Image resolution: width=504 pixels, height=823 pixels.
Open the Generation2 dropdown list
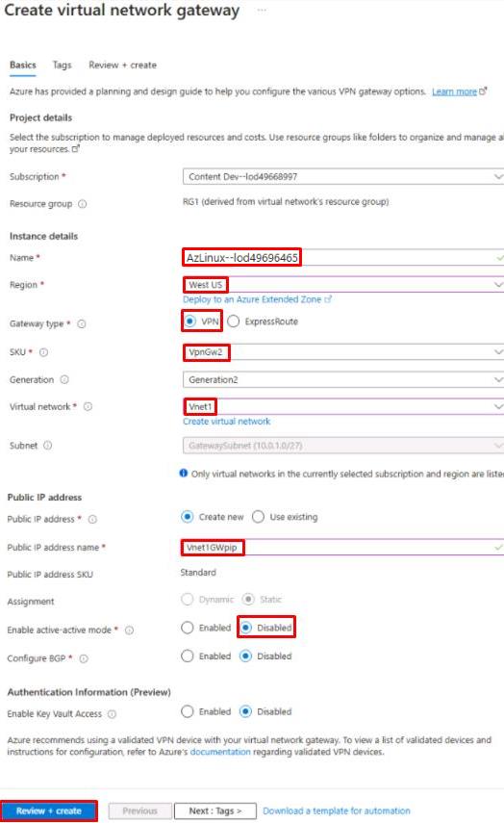[x=343, y=379]
